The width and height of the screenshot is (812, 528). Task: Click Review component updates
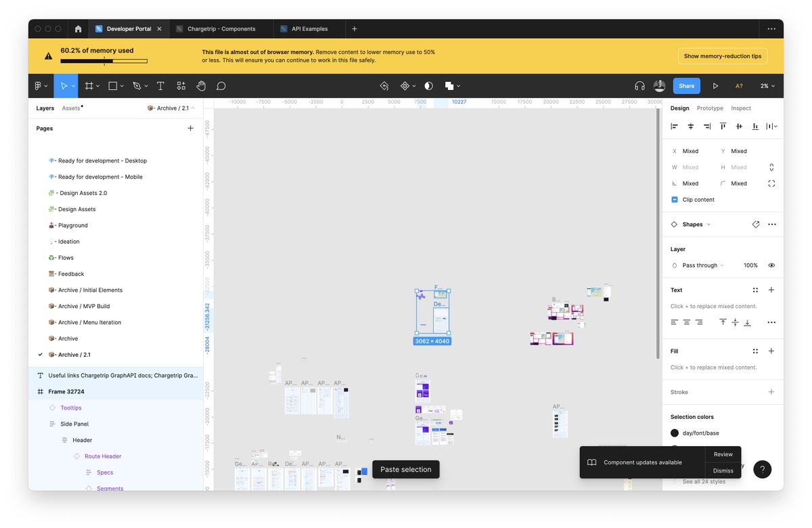723,454
